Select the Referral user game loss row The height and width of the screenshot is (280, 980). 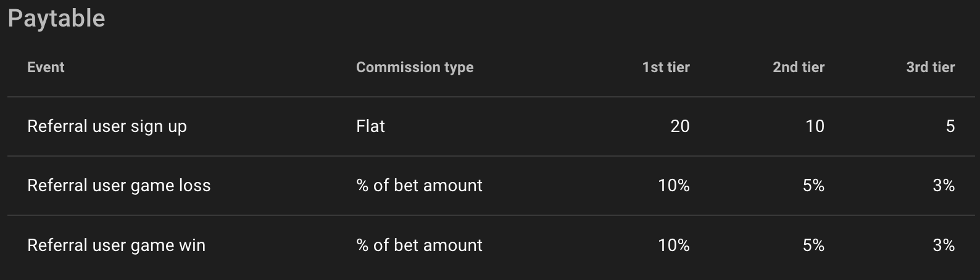tap(491, 186)
